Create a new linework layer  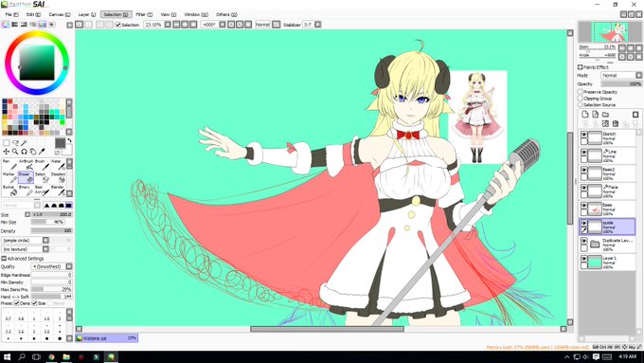tap(595, 115)
